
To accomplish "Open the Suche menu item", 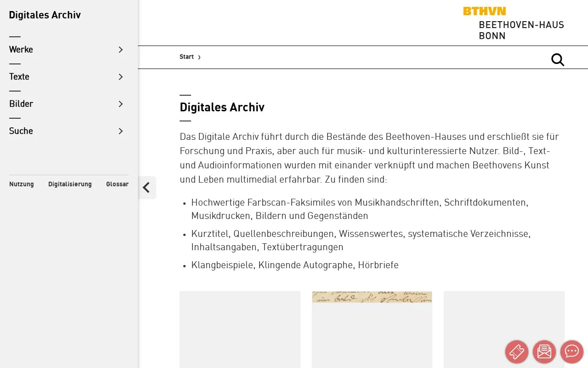I will point(21,131).
